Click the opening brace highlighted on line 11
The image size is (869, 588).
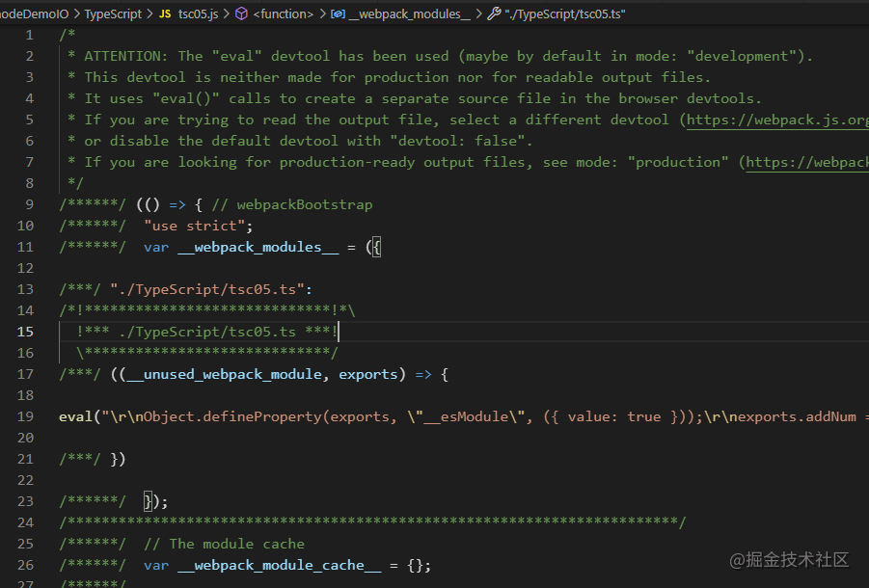pos(377,247)
